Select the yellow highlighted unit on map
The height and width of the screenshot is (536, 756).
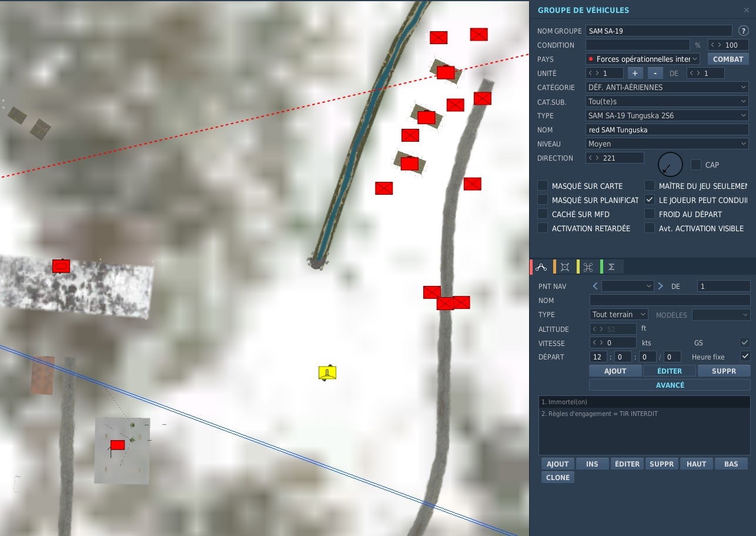327,372
